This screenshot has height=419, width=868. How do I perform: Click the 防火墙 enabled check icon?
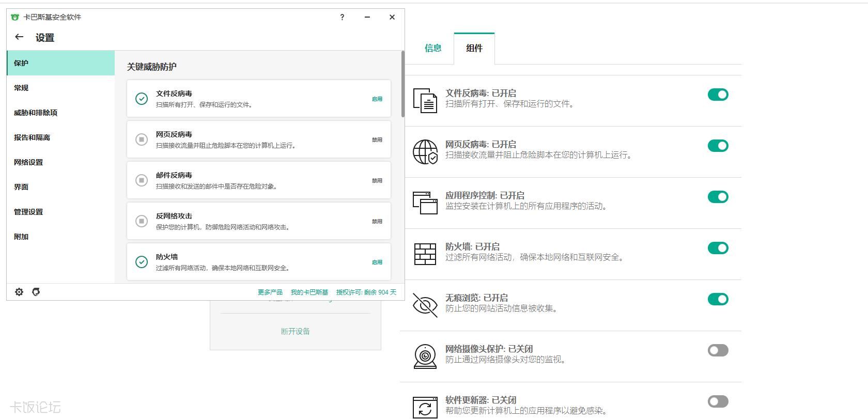tap(142, 262)
